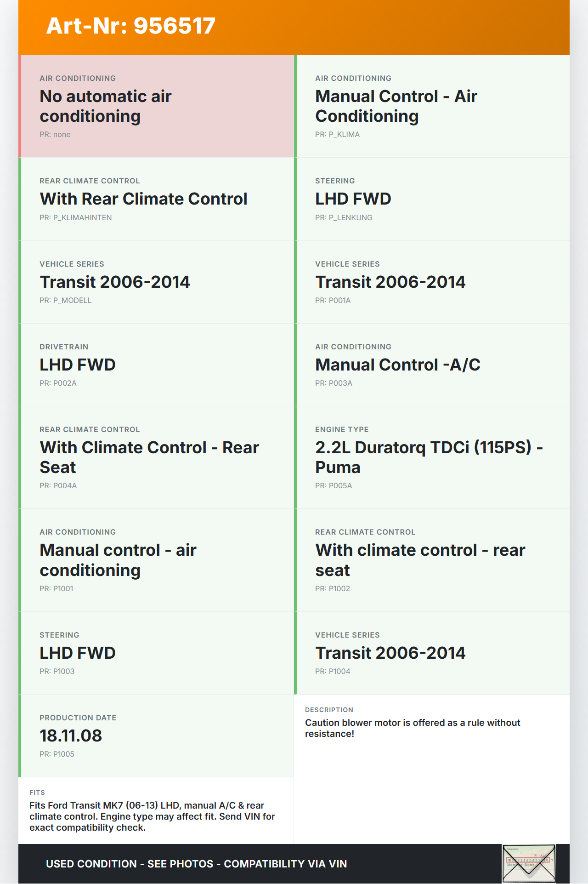Click Transit 2006-2014 card with PR P001A

[x=432, y=282]
